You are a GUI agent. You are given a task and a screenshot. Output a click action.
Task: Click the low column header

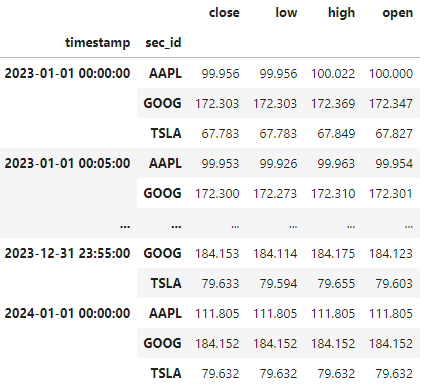coord(286,13)
